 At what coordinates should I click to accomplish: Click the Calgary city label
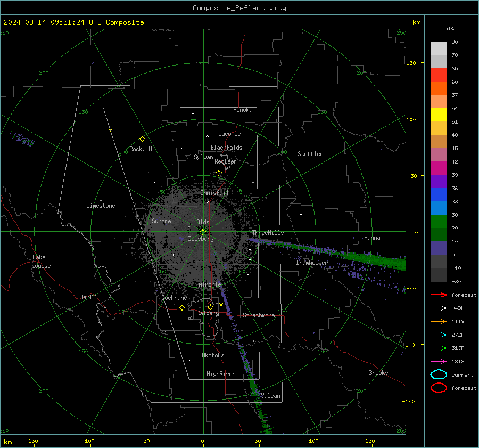208,313
